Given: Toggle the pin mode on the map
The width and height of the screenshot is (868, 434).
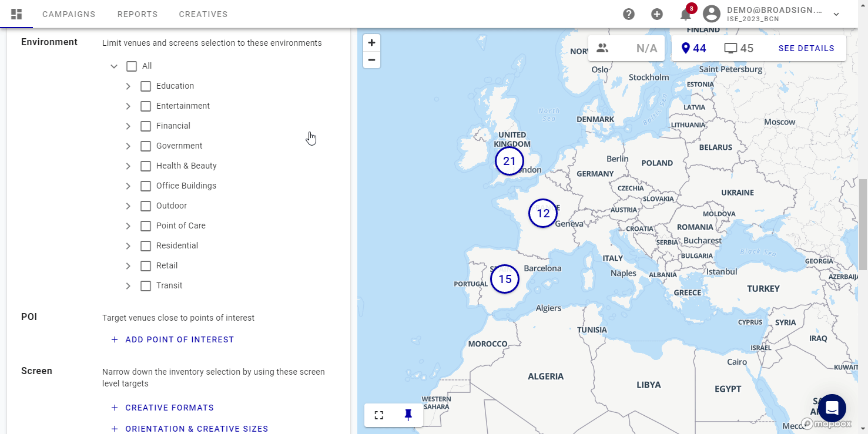Looking at the screenshot, I should [x=408, y=415].
